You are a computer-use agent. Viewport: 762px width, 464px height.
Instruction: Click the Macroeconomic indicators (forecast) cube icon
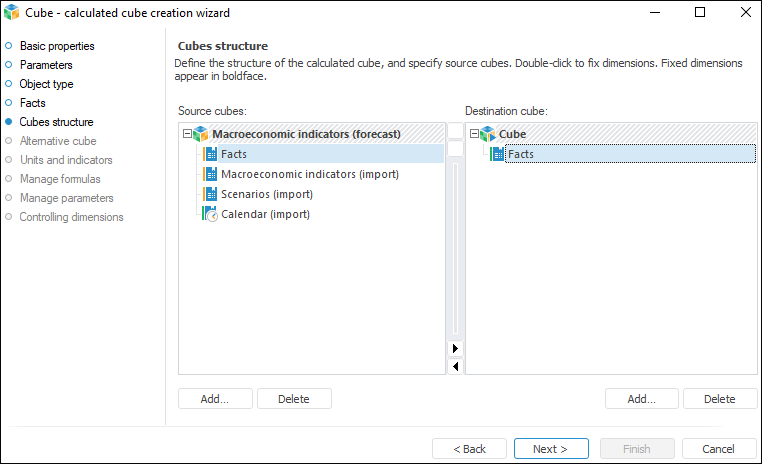200,134
